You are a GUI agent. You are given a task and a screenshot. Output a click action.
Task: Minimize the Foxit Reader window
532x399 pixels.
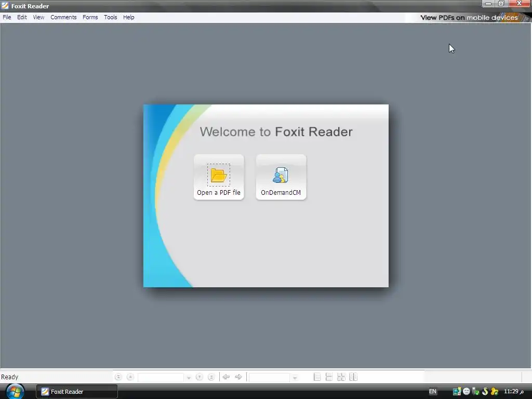click(x=488, y=4)
